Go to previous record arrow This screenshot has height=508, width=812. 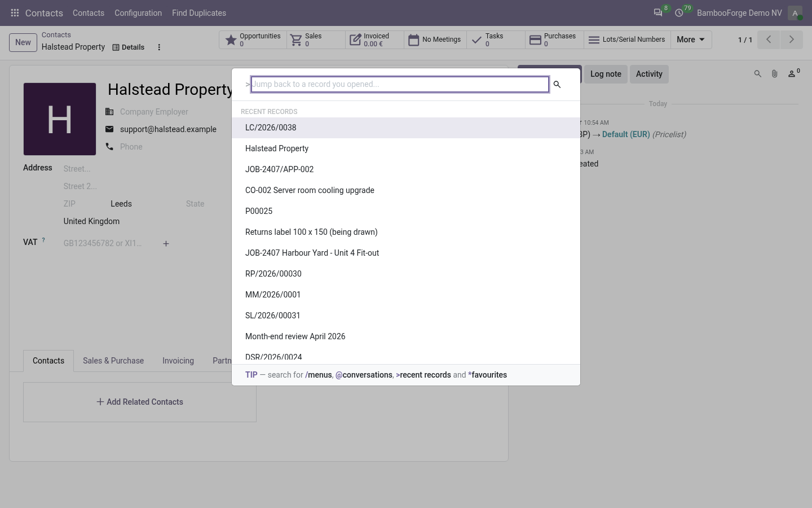769,40
